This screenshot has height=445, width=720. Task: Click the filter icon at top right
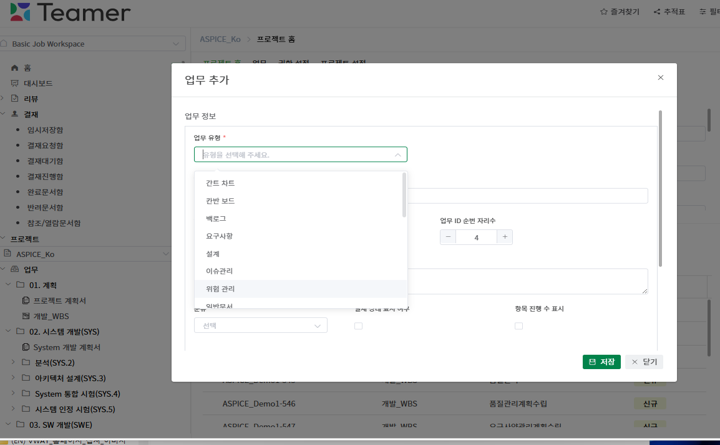coord(703,11)
